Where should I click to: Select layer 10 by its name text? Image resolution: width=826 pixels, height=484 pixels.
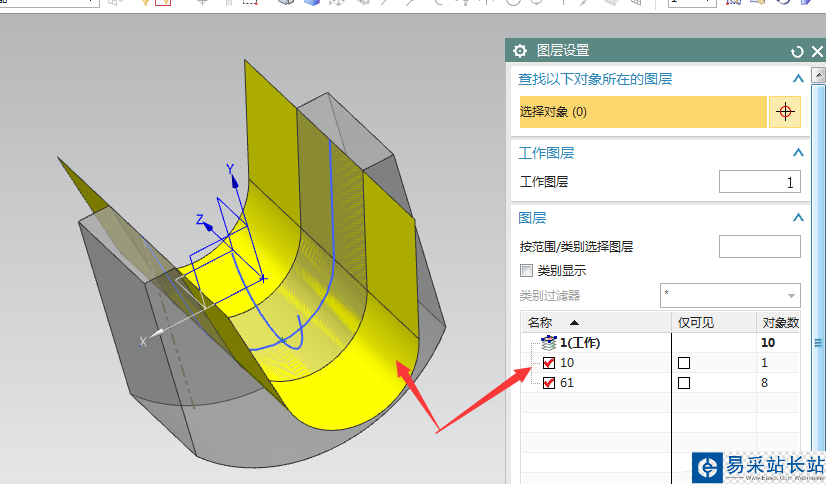point(567,363)
